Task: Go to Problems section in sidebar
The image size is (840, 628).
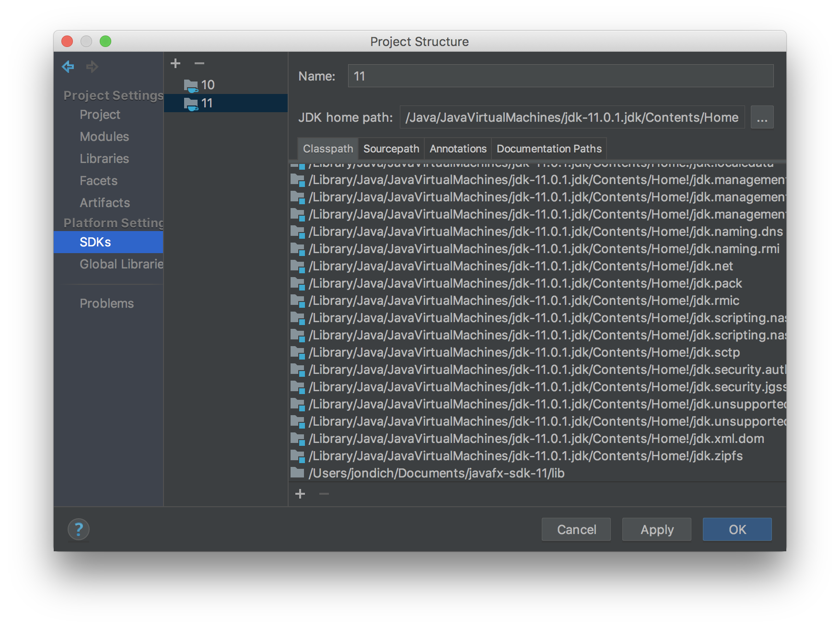Action: pos(106,303)
